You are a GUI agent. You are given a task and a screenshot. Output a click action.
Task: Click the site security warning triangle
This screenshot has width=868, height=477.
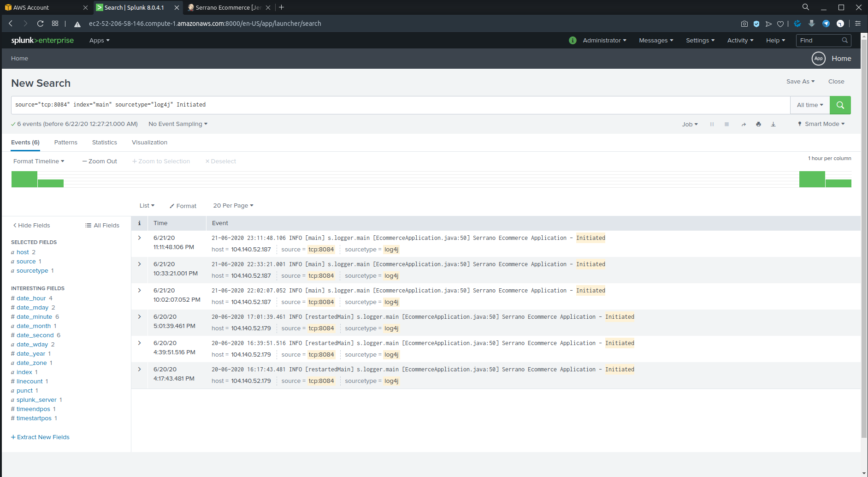point(77,24)
